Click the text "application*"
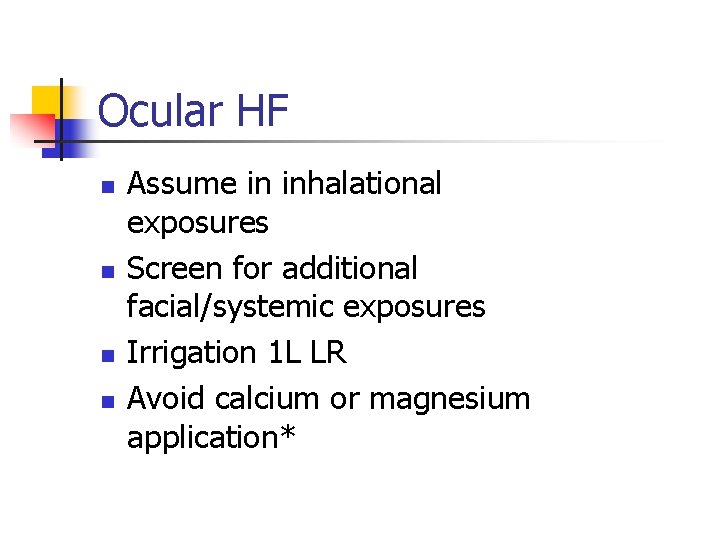The height and width of the screenshot is (540, 720). [x=211, y=438]
